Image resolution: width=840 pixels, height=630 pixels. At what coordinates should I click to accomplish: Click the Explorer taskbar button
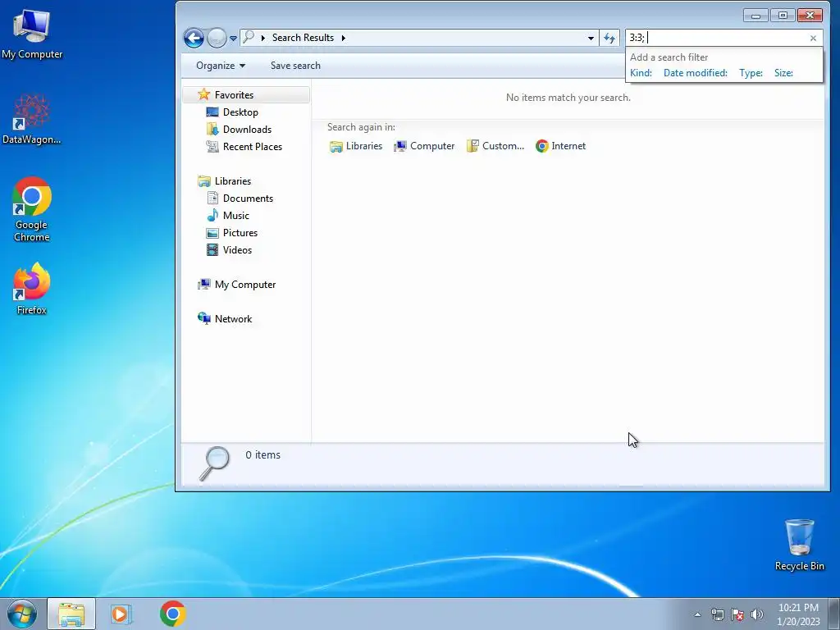pyautogui.click(x=71, y=614)
